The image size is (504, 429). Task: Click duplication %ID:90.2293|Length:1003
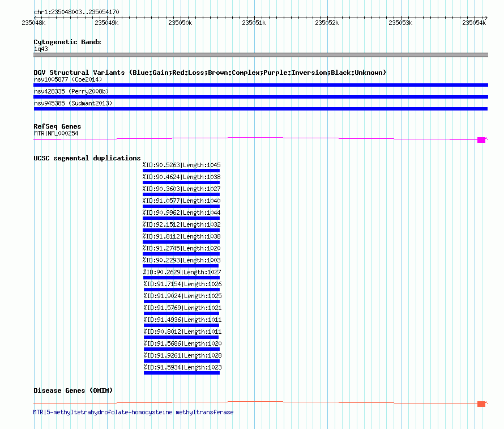(182, 260)
